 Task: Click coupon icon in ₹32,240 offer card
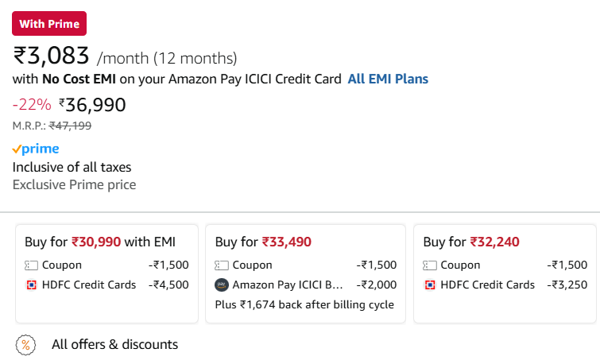click(x=430, y=265)
